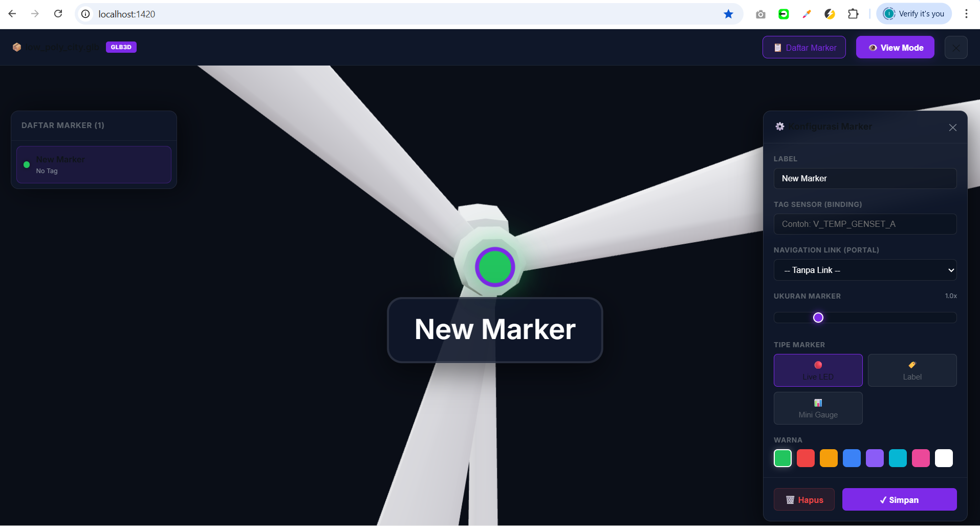Close the Konfigurasi Marker panel
Screen dimensions: 980x526
[952, 128]
